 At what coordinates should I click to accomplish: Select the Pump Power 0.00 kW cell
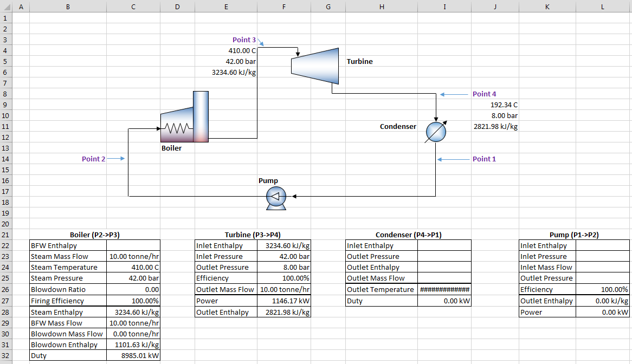pyautogui.click(x=603, y=312)
